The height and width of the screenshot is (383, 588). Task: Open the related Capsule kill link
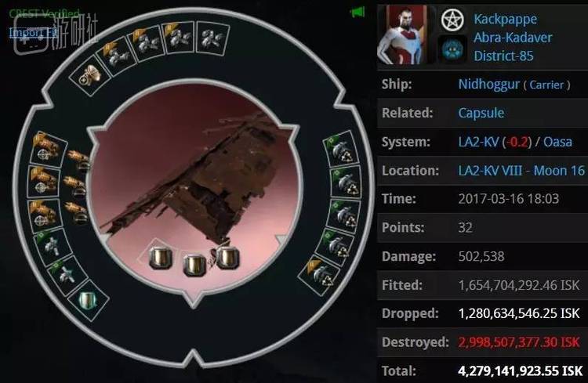(x=481, y=113)
